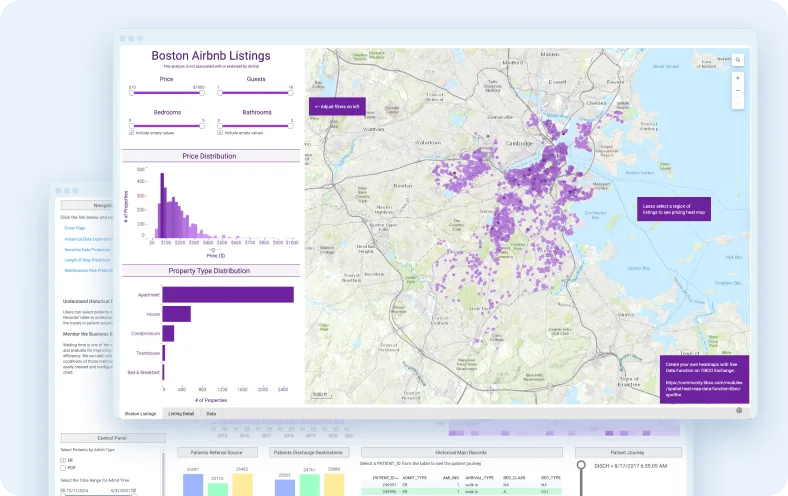Click the ARRIVAL_TYPE column header in back window

[480, 478]
